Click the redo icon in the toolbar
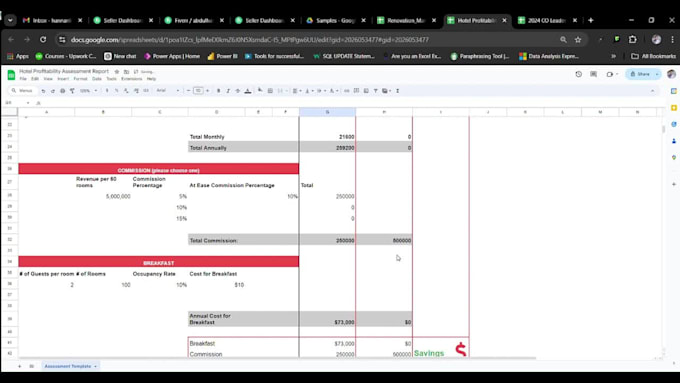The image size is (680, 383). 53,91
